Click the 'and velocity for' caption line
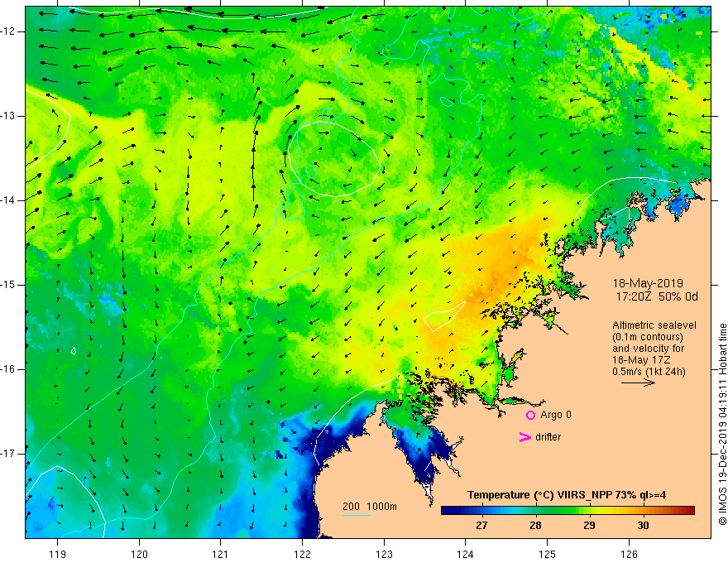This screenshot has width=728, height=563. tap(649, 349)
